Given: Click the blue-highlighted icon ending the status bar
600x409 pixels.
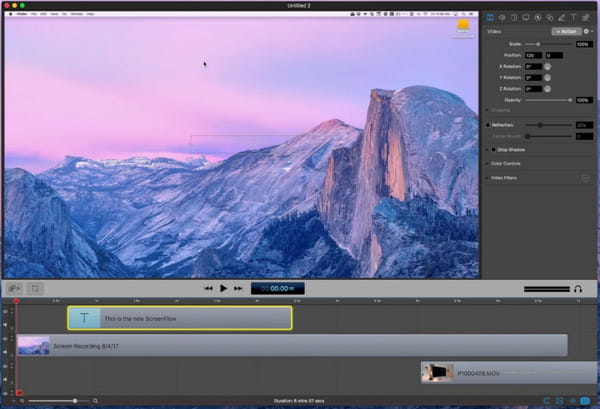Looking at the screenshot, I should [x=585, y=401].
